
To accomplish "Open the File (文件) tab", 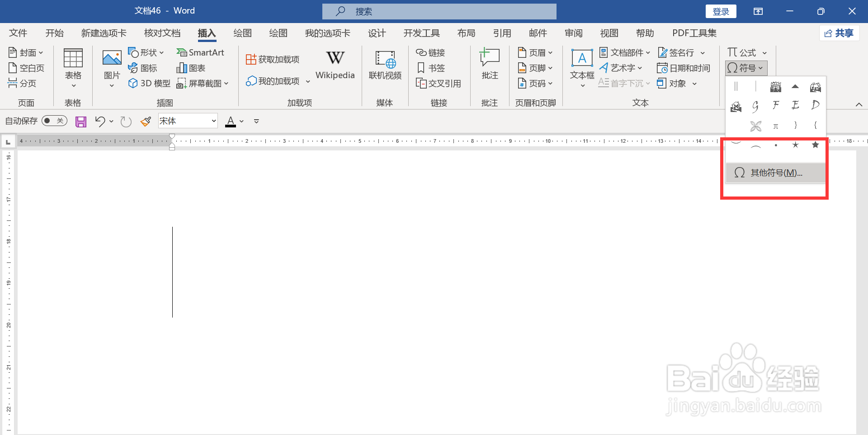I will pos(18,33).
